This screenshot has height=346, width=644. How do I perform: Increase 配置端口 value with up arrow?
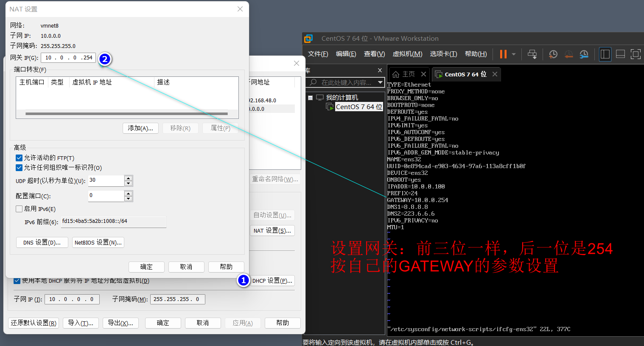129,193
